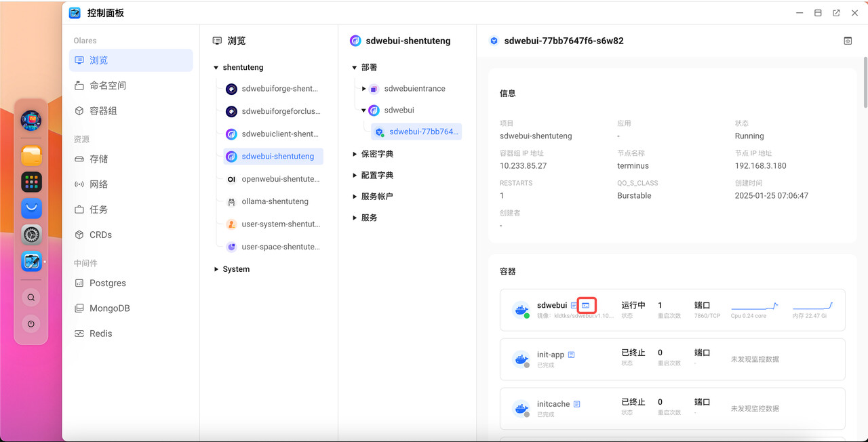Click the container group IP 10.233.85.27
This screenshot has height=442, width=868.
point(523,166)
